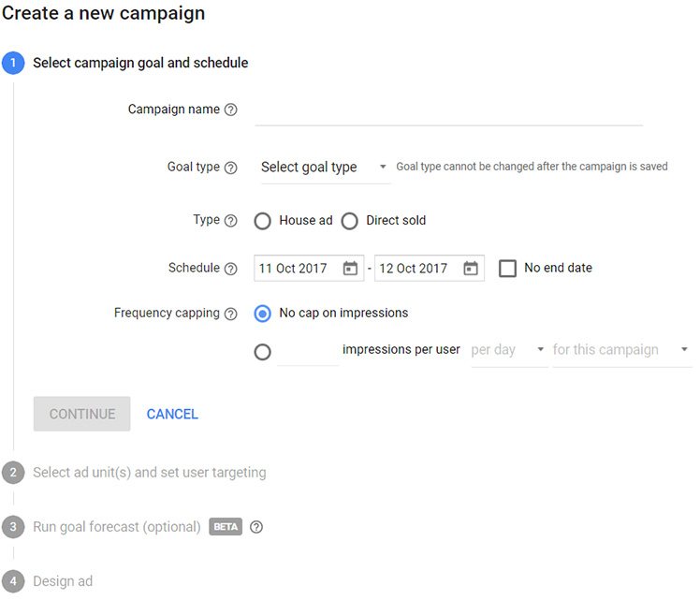Enable the No end date checkbox
Viewport: 700px width, 600px height.
coord(507,269)
